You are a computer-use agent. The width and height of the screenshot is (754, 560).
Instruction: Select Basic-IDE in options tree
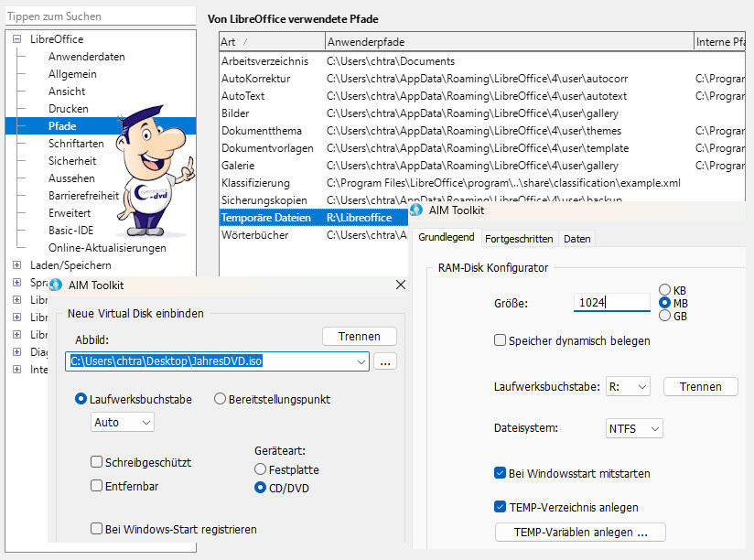[70, 231]
